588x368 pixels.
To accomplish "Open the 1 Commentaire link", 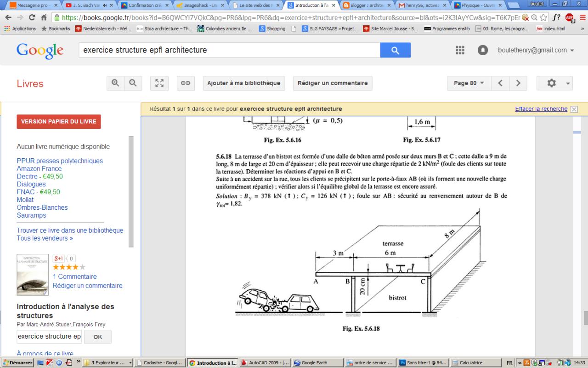I will tap(75, 276).
